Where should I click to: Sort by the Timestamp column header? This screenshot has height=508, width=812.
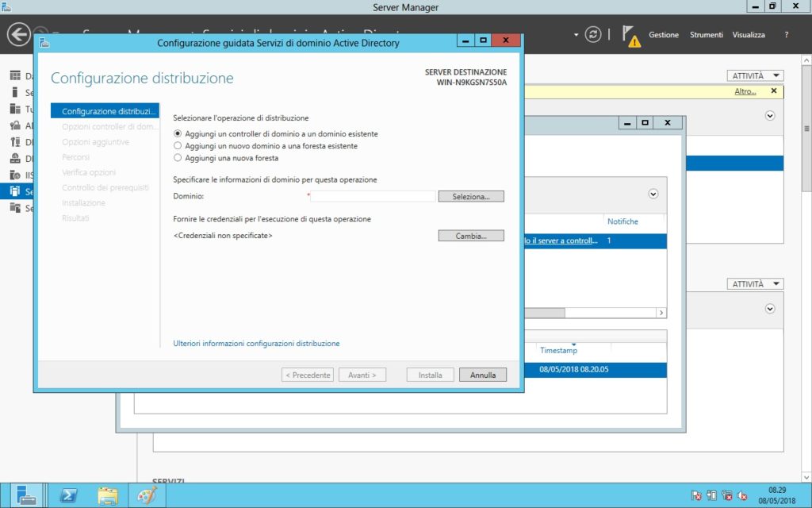[x=558, y=350]
